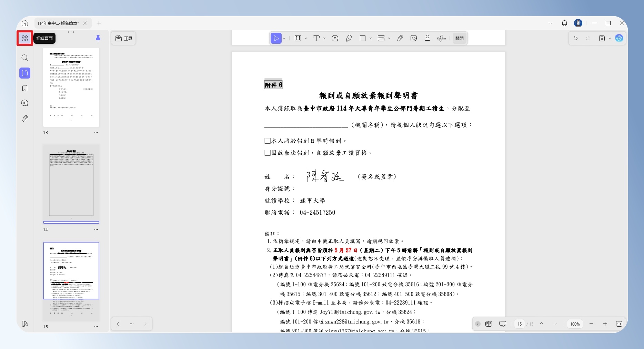Image resolution: width=644 pixels, height=349 pixels.
Task: Select the eraser tool in toolbar
Action: click(x=349, y=38)
